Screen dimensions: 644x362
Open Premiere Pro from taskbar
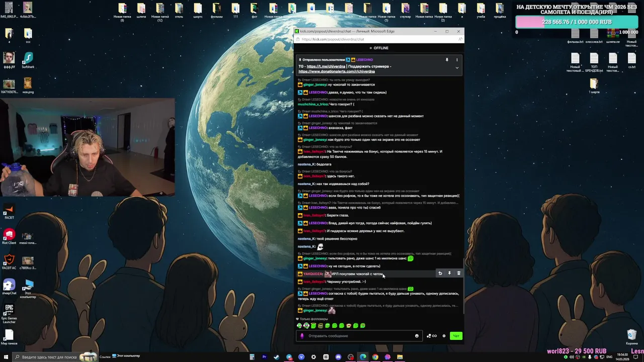[264, 357]
